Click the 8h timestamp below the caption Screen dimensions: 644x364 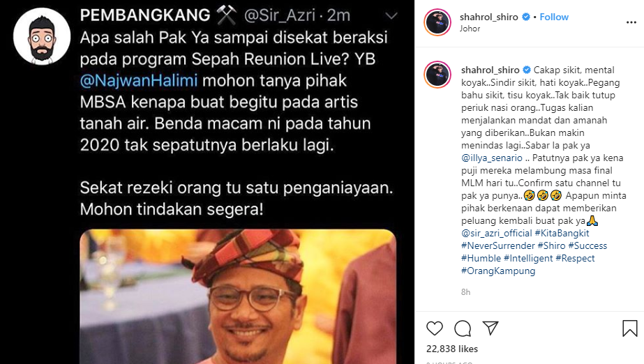[466, 292]
